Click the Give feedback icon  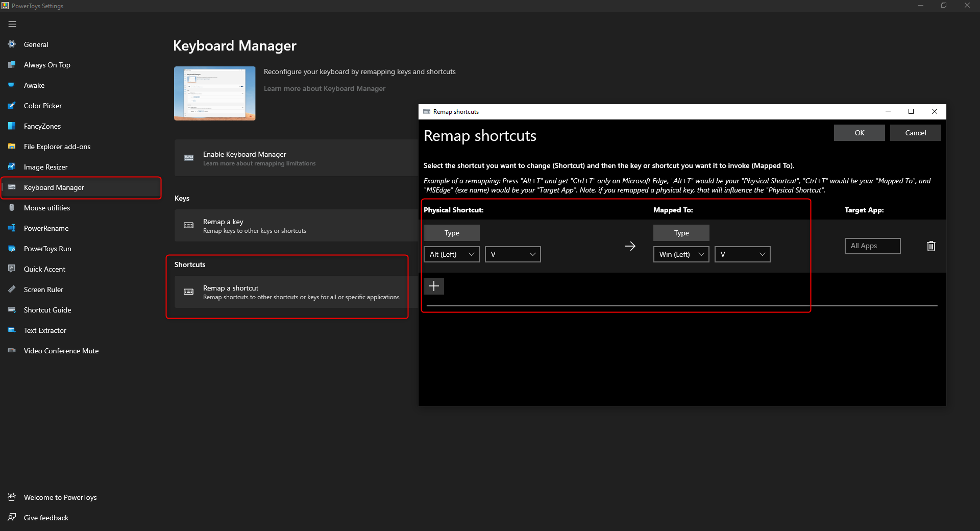[x=12, y=518]
